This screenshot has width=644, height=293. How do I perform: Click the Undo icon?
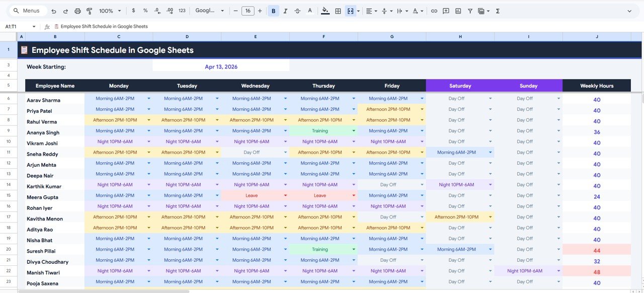pyautogui.click(x=53, y=10)
